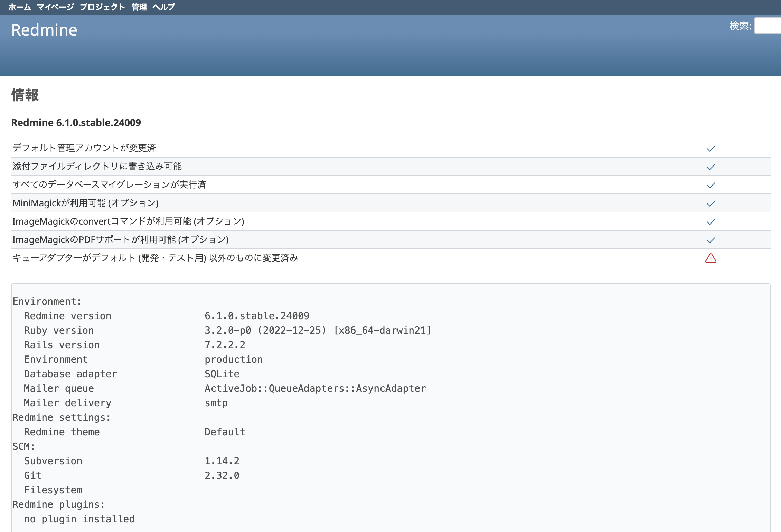The image size is (781, 532).
Task: Click the Redmine header title
Action: pyautogui.click(x=44, y=30)
